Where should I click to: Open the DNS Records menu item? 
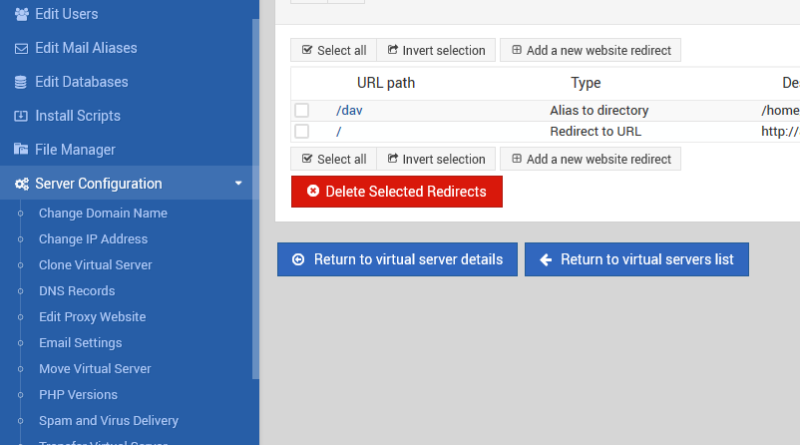coord(76,291)
